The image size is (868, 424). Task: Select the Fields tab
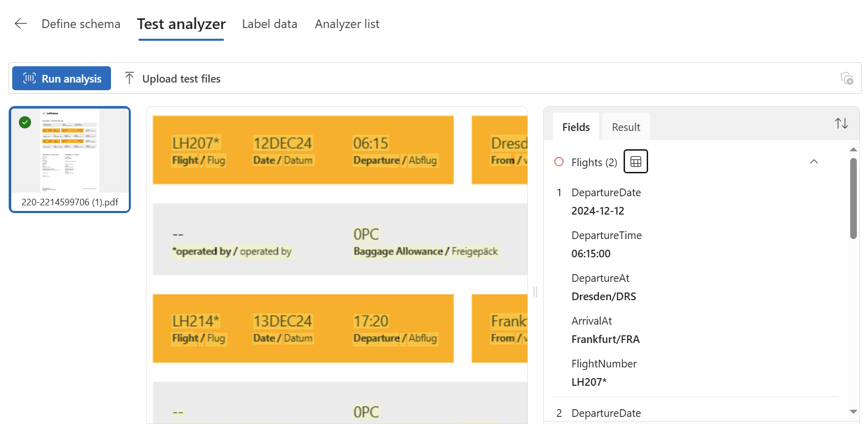pos(576,127)
